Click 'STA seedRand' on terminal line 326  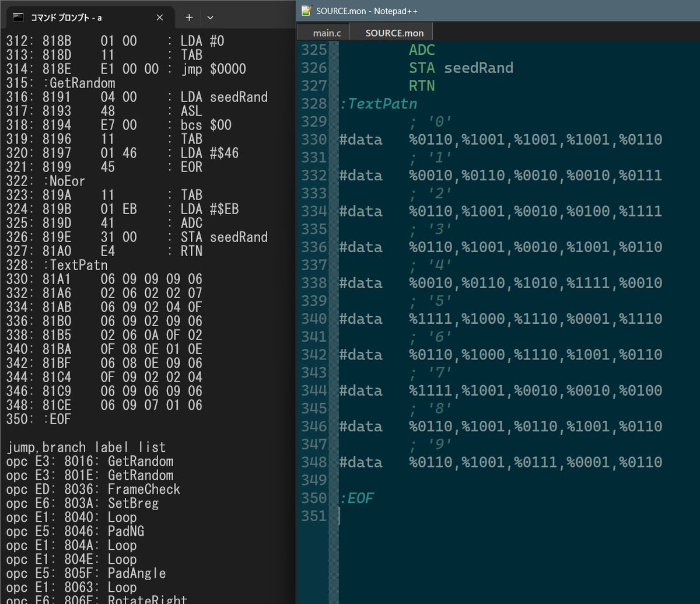[x=225, y=237]
